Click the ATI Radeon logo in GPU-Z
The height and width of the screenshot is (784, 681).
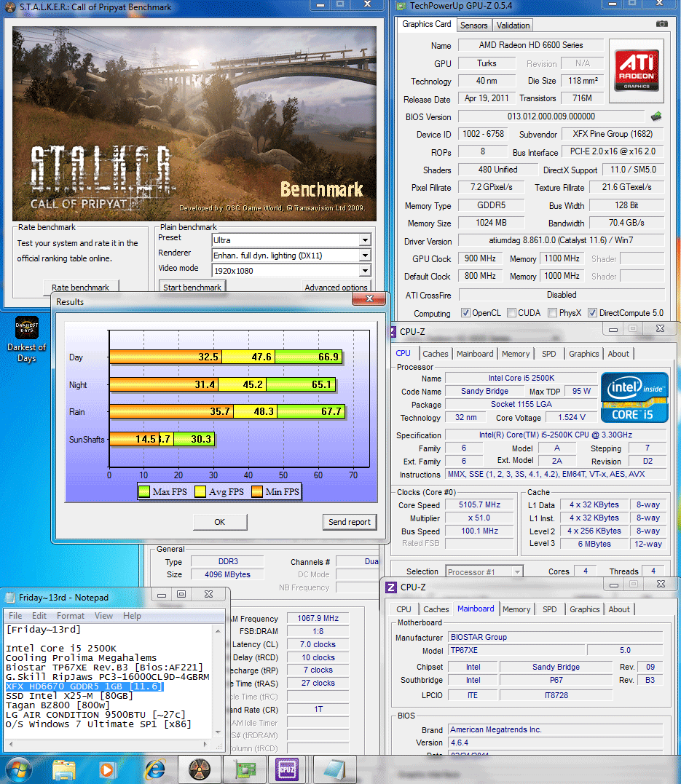pos(637,71)
